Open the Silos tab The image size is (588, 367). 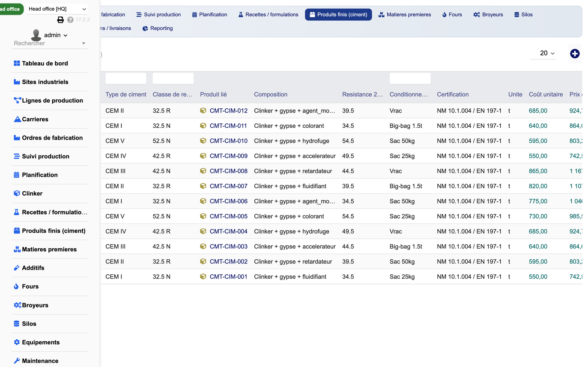tap(524, 15)
